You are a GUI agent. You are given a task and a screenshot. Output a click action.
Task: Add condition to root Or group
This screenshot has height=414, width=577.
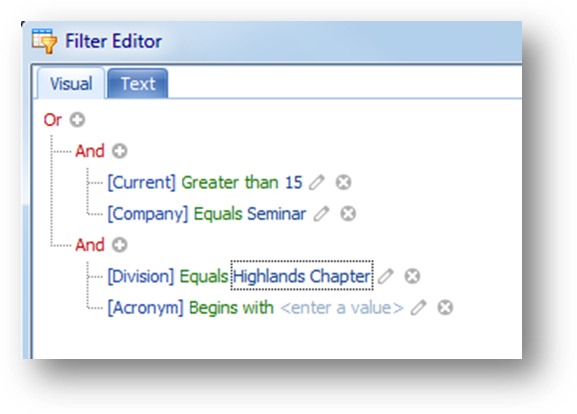pyautogui.click(x=77, y=120)
